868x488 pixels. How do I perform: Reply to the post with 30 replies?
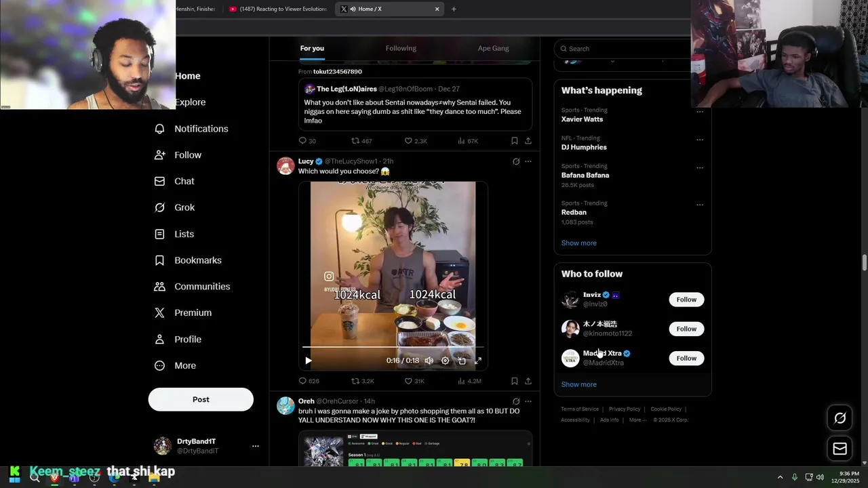click(x=307, y=141)
